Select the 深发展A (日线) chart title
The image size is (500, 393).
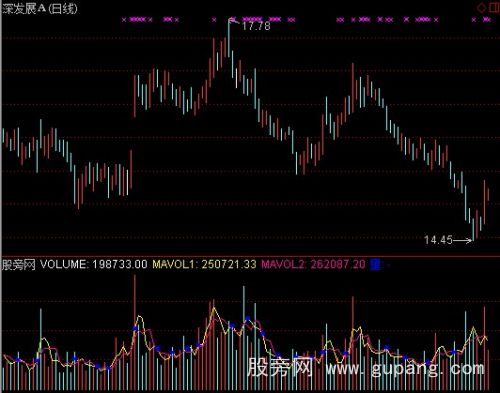[x=40, y=8]
